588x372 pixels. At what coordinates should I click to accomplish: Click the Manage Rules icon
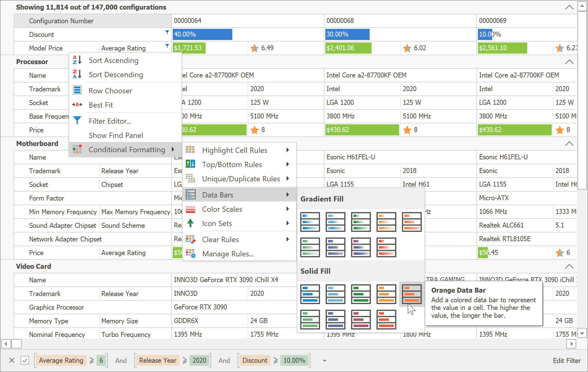[x=190, y=254]
